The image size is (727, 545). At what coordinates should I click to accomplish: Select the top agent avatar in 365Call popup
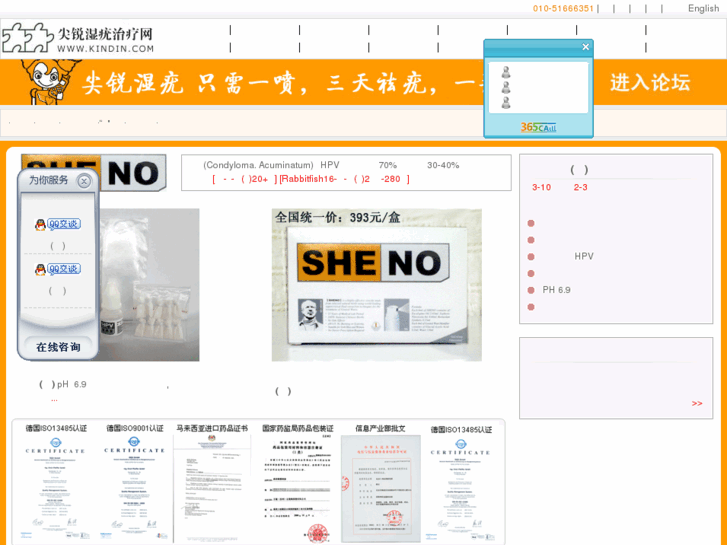click(506, 72)
